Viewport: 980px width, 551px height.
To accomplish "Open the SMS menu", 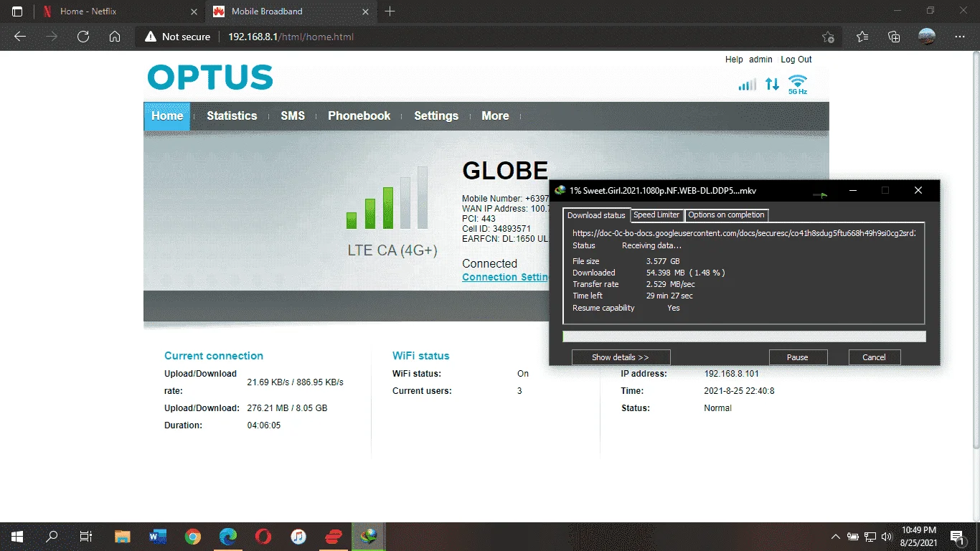I will tap(293, 116).
